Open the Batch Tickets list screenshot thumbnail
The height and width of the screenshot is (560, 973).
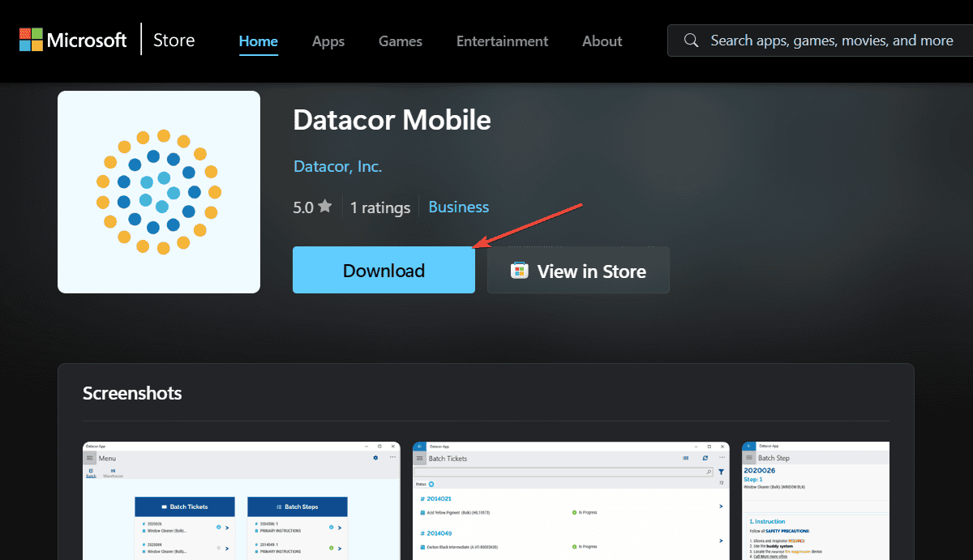[571, 501]
